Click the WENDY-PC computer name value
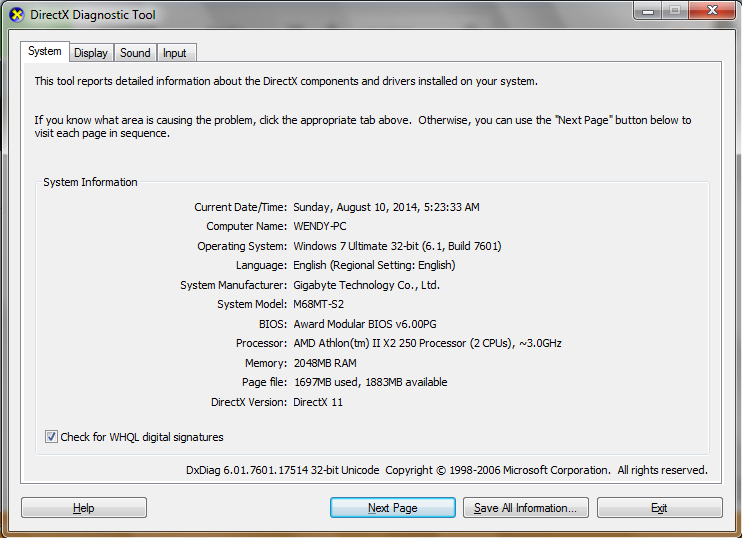Image resolution: width=742 pixels, height=538 pixels. tap(320, 226)
